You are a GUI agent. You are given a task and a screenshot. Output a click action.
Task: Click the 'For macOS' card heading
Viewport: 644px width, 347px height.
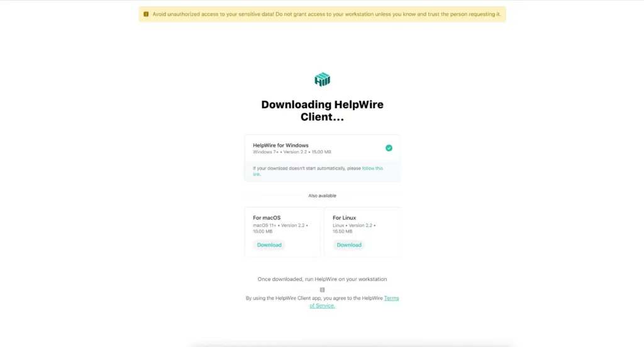point(267,218)
